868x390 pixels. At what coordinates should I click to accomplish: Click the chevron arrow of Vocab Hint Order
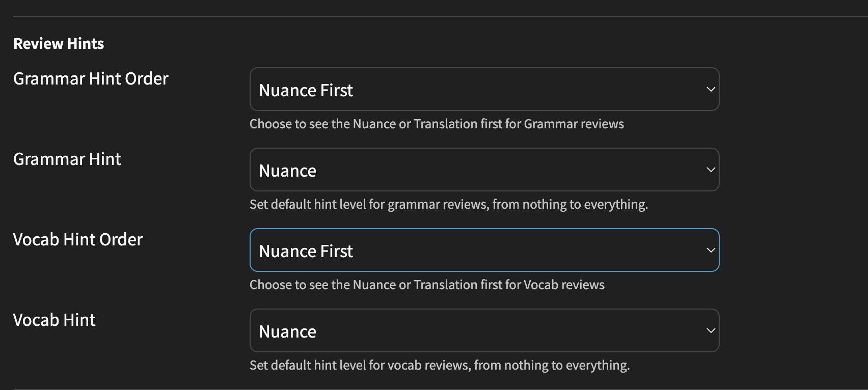[x=711, y=250]
